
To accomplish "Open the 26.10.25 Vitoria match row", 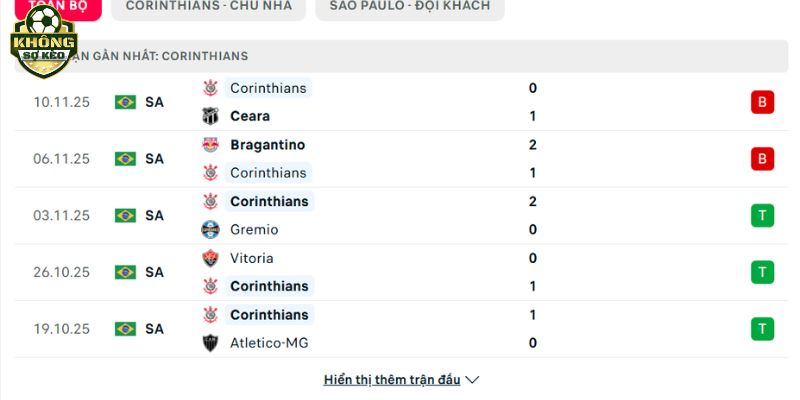I will click(400, 272).
